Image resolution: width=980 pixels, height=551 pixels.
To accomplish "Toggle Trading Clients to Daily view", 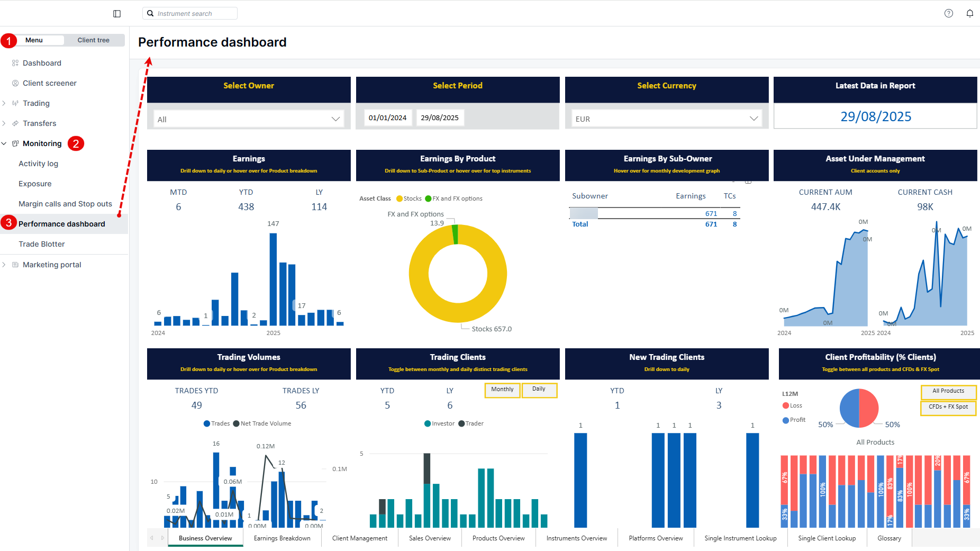I will (539, 390).
